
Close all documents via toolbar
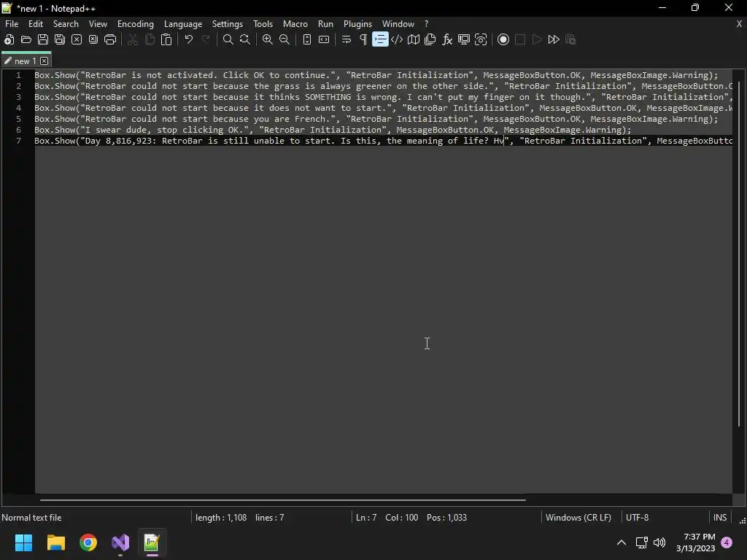93,39
